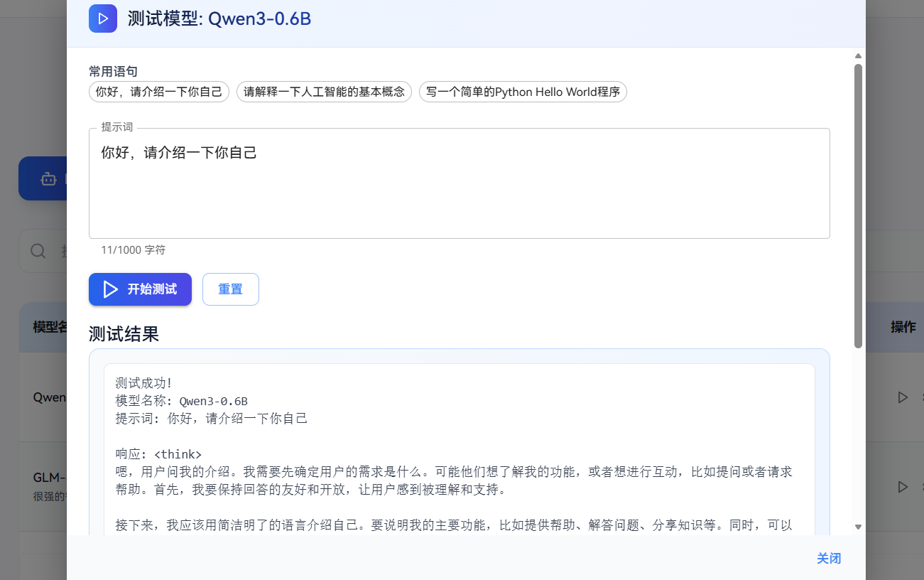The width and height of the screenshot is (924, 580).
Task: Click the 测试成功! line in the results
Action: (x=144, y=384)
